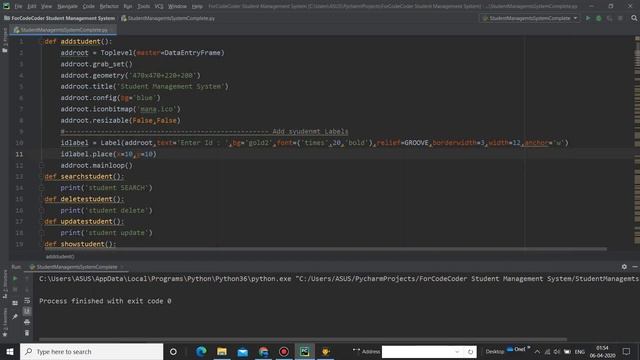Open File Explorer from taskbar

[222, 351]
